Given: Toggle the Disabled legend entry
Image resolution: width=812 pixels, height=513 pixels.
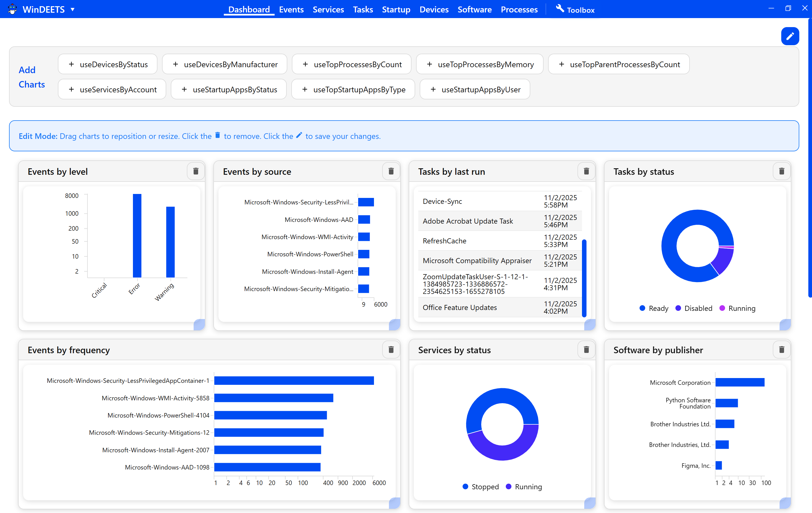Looking at the screenshot, I should coord(694,308).
